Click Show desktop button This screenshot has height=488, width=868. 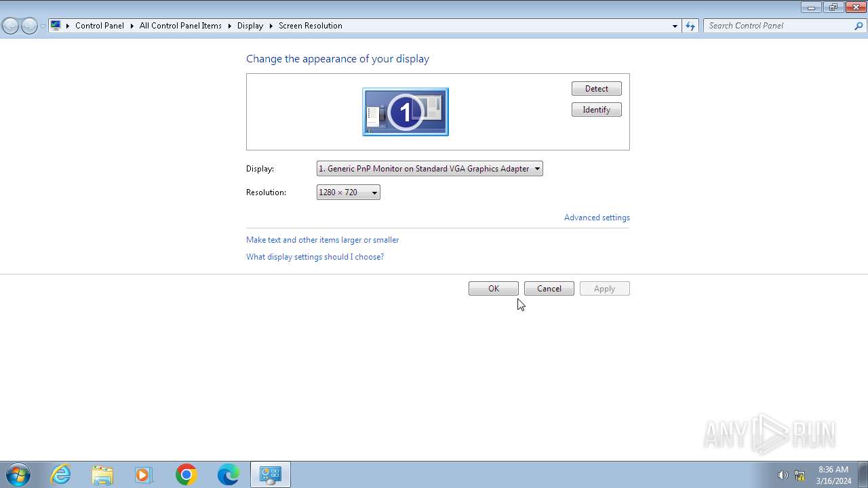(863, 474)
